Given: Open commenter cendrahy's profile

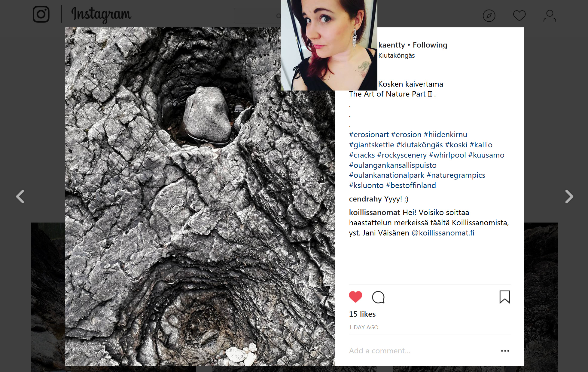Looking at the screenshot, I should [365, 199].
